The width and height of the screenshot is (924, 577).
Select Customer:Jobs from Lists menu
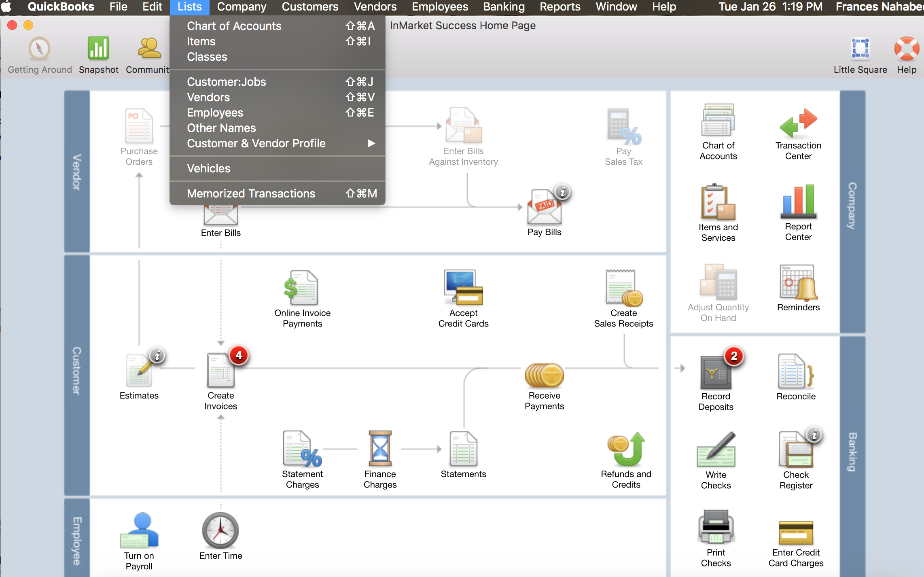(226, 82)
